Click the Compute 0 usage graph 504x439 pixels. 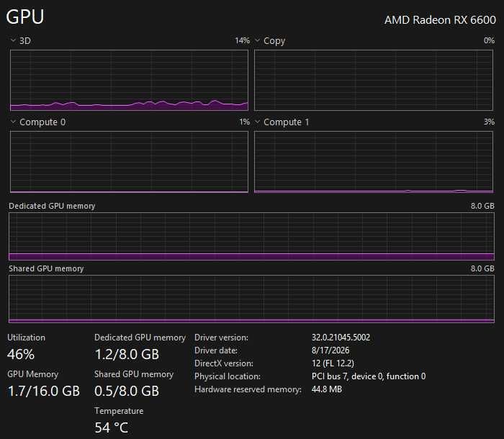point(129,162)
